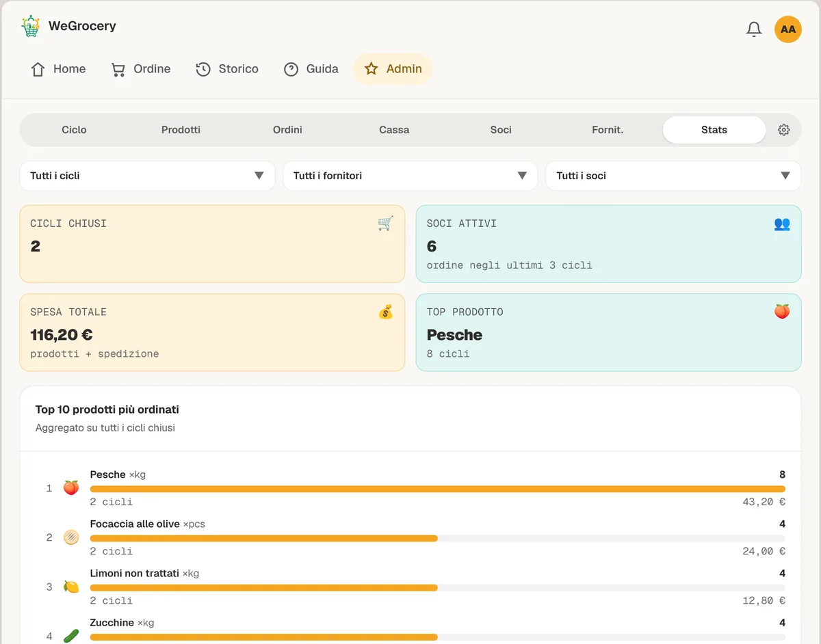Switch to the Cassa tab

tap(394, 130)
